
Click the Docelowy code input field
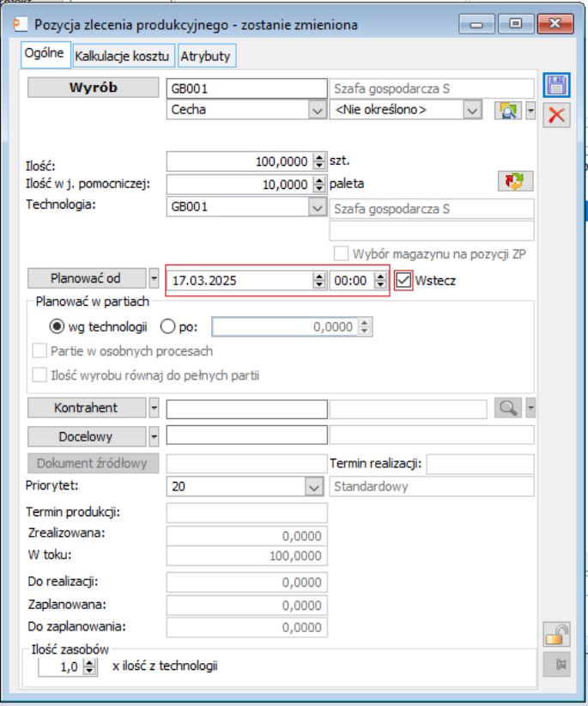coord(246,435)
